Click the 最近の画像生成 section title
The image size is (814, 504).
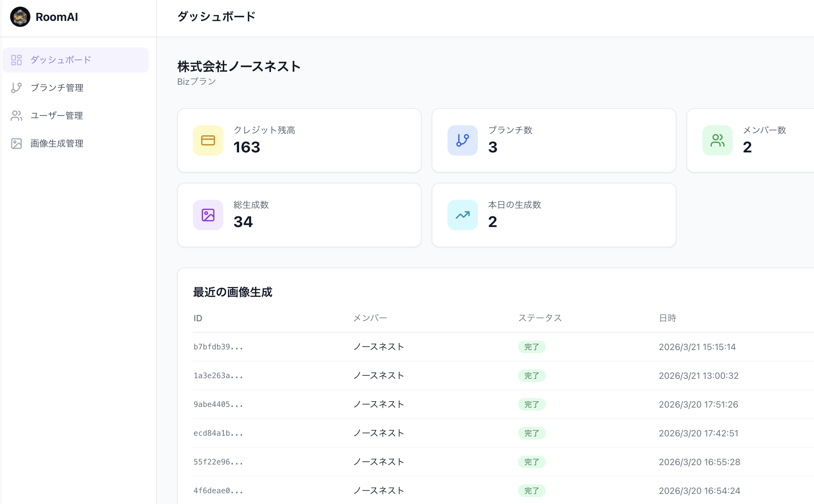tap(233, 292)
